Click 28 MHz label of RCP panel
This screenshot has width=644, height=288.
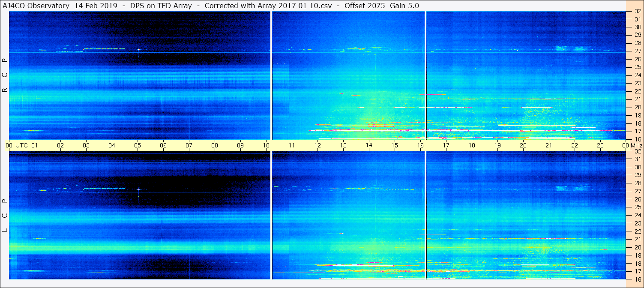click(638, 43)
